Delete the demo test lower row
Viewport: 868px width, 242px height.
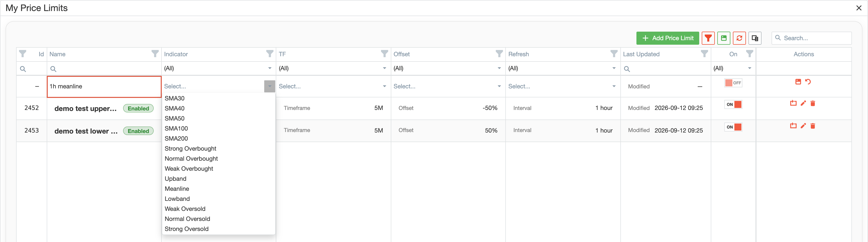[813, 126]
